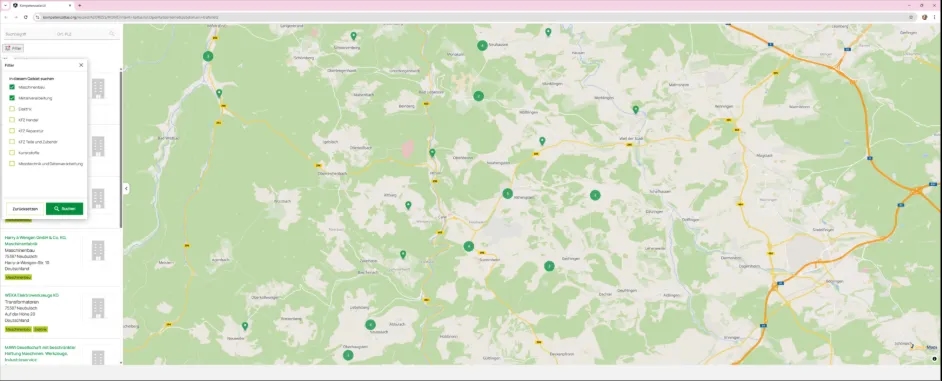Image resolution: width=942 pixels, height=381 pixels.
Task: Open the Harry à Wengen GmbH company link
Action: pyautogui.click(x=35, y=241)
